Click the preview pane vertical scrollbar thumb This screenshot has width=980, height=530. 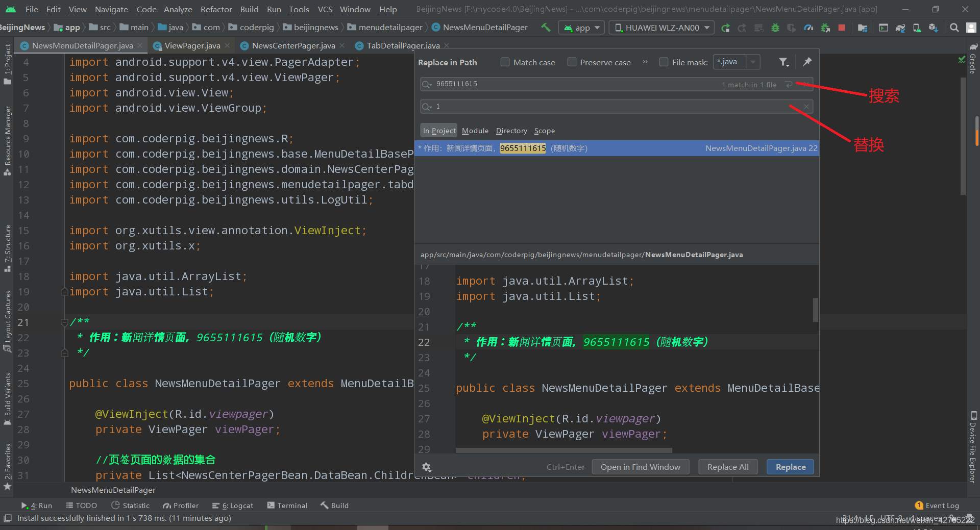pos(815,310)
